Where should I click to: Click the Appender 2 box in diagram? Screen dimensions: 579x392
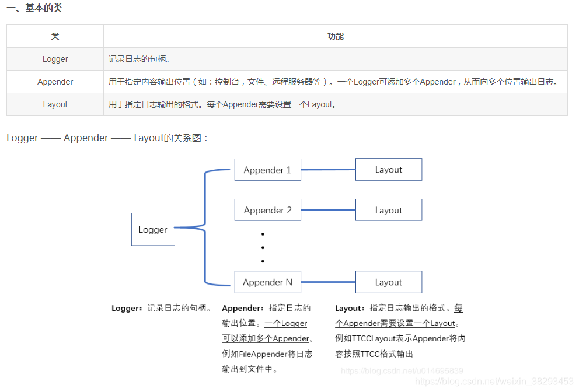[x=268, y=210]
